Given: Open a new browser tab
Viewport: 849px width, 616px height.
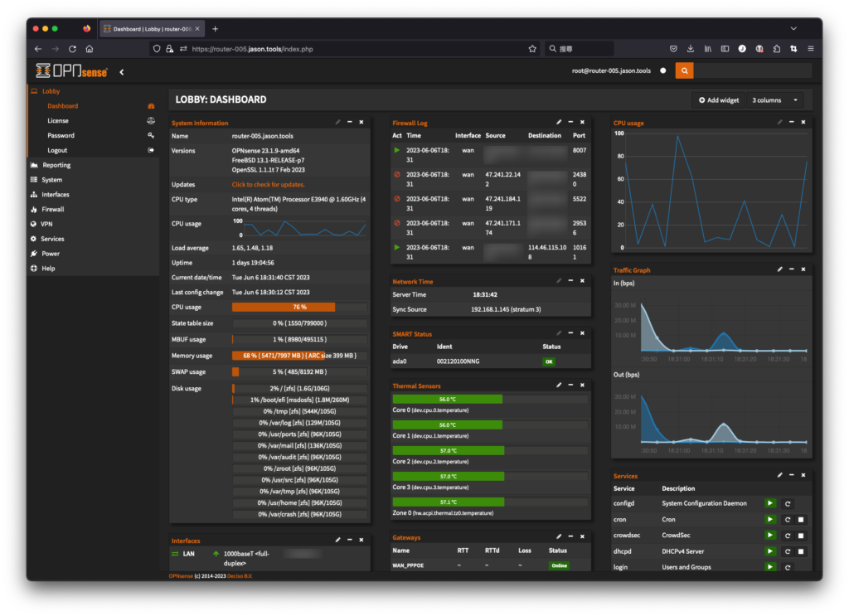Looking at the screenshot, I should click(215, 29).
